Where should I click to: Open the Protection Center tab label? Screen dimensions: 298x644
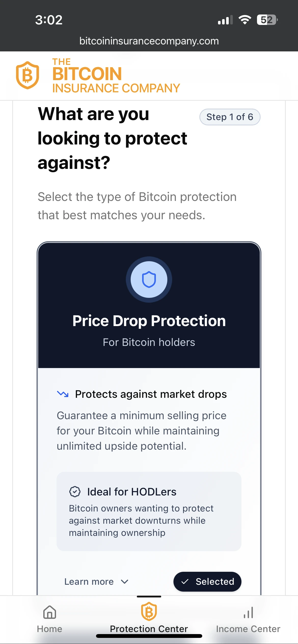(x=149, y=629)
